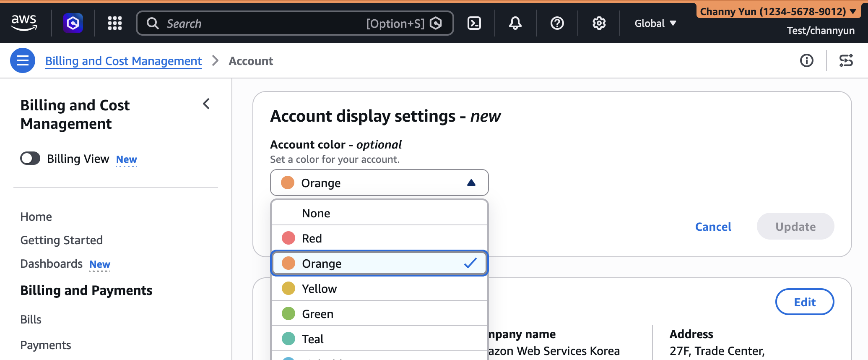Image resolution: width=868 pixels, height=360 pixels.
Task: Toggle the Billing View switch
Action: [30, 159]
